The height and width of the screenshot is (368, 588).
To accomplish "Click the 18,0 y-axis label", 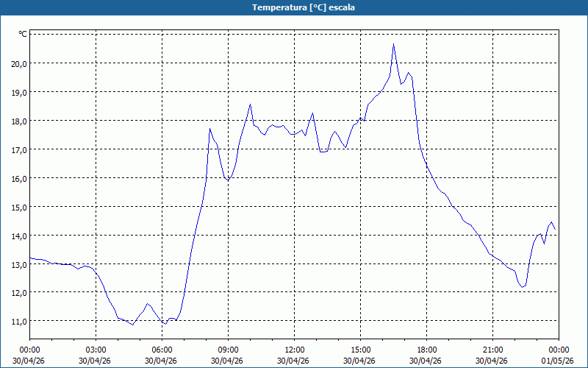I will 19,121.
